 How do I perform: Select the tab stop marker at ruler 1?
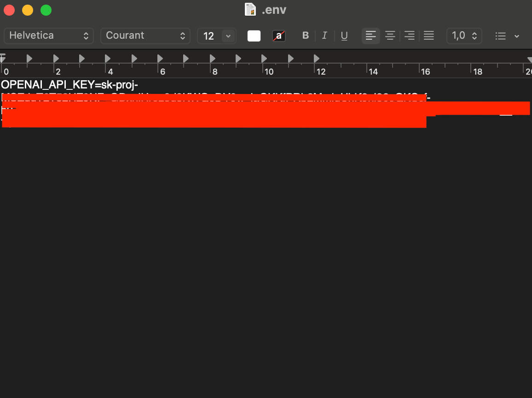29,59
